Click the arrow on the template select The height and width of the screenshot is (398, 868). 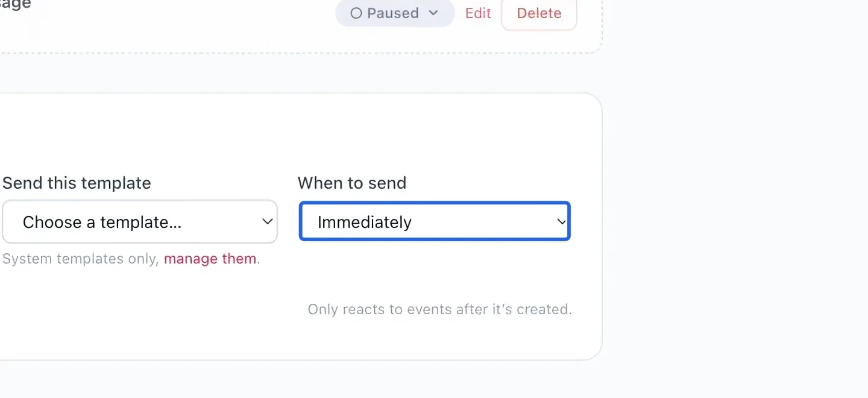click(x=268, y=222)
